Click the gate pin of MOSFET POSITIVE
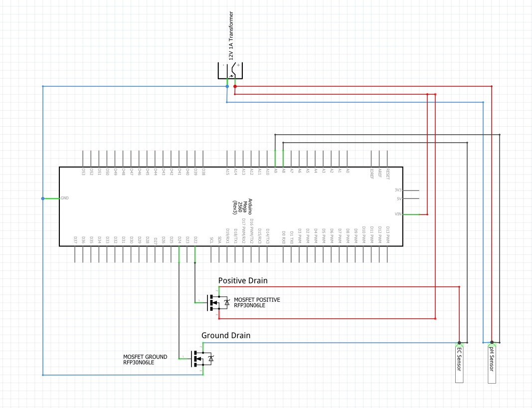532x408 pixels. (200, 302)
